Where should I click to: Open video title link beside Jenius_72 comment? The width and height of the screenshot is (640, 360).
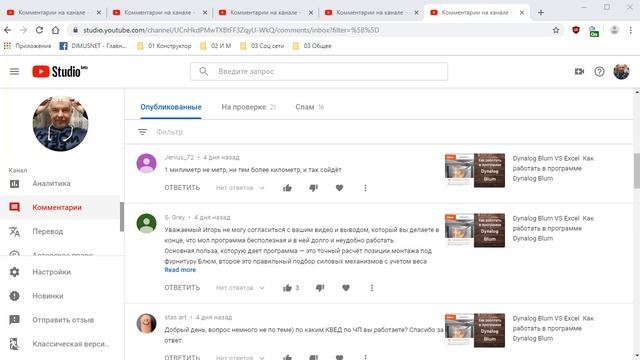point(553,168)
